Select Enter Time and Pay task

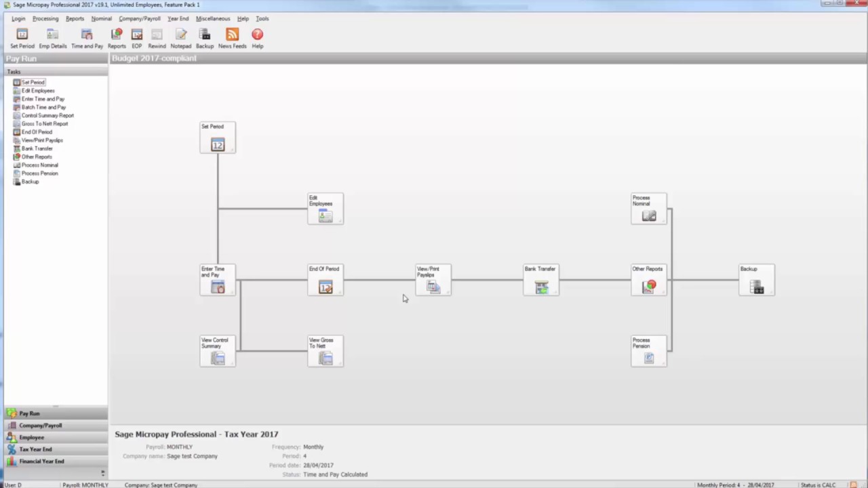click(39, 99)
